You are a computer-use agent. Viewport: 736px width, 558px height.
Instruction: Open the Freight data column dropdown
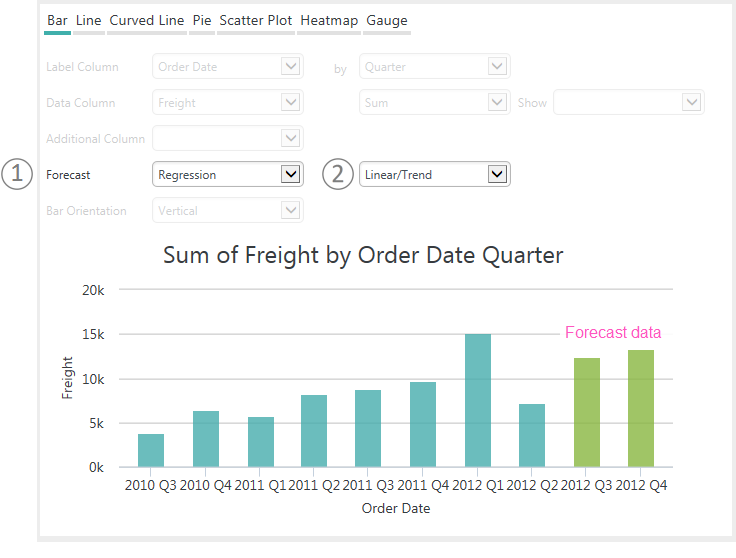click(228, 102)
